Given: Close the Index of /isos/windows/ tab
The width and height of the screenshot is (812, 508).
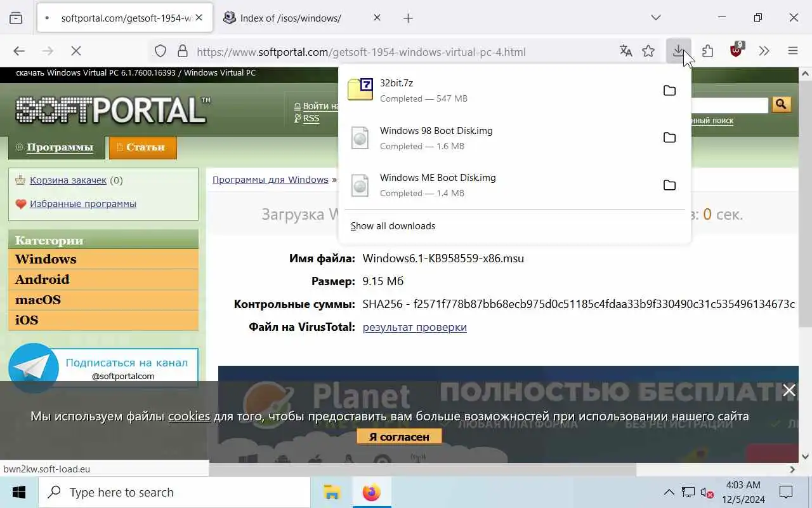Looking at the screenshot, I should (x=377, y=18).
